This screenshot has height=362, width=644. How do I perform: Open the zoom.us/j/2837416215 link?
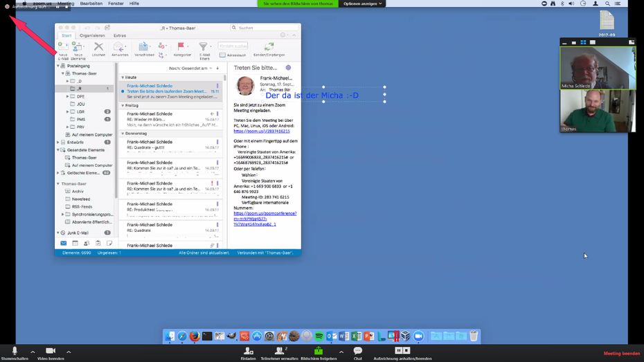(262, 132)
